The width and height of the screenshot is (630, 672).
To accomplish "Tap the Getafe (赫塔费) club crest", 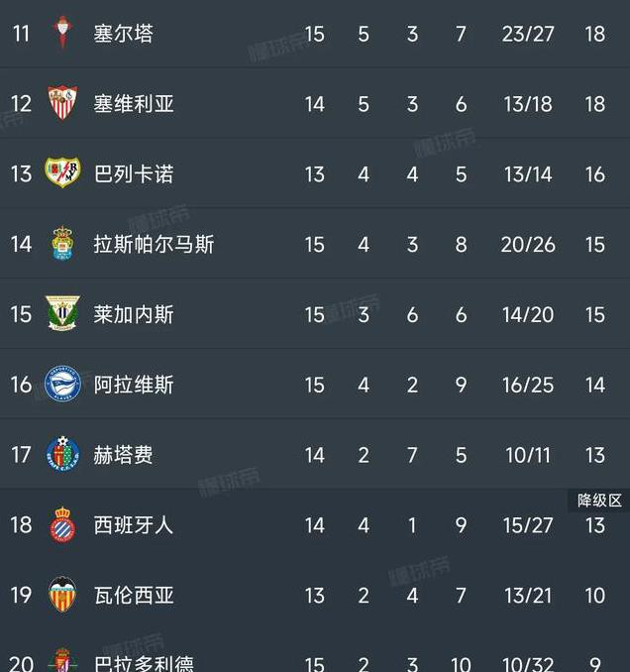I will coord(62,454).
